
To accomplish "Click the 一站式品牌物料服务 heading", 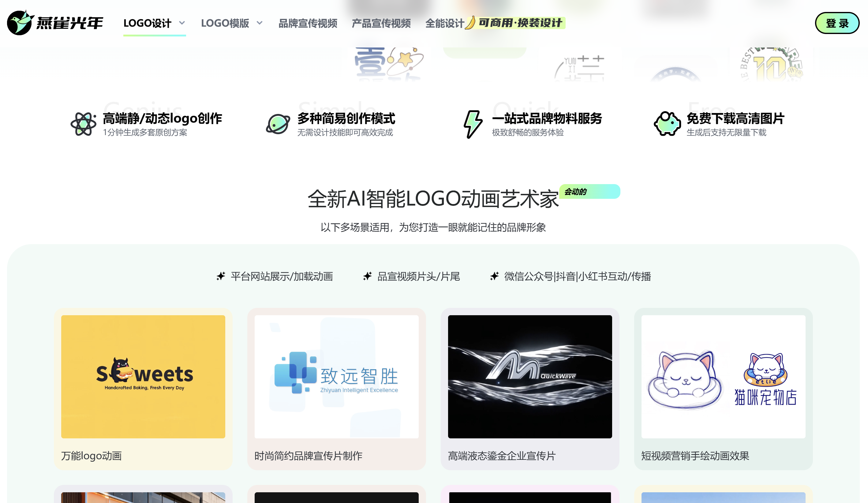I will click(x=547, y=119).
